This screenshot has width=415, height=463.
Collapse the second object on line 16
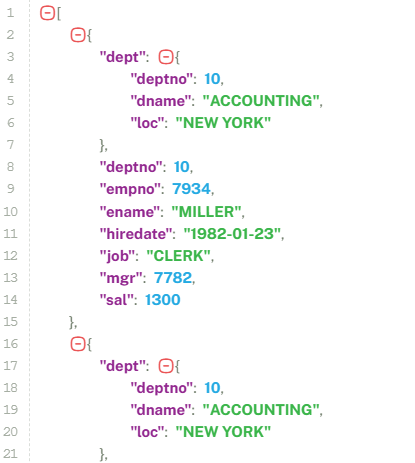coord(78,344)
